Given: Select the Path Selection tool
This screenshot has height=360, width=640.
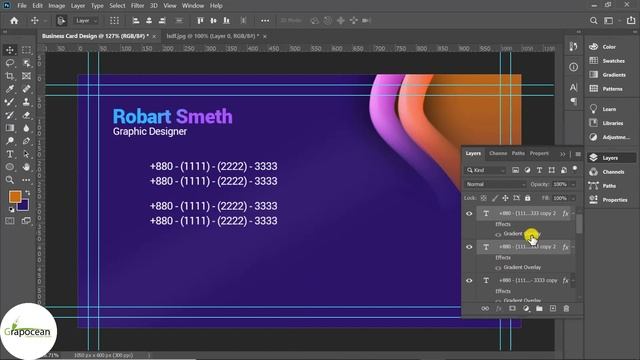Looking at the screenshot, I should 26,154.
